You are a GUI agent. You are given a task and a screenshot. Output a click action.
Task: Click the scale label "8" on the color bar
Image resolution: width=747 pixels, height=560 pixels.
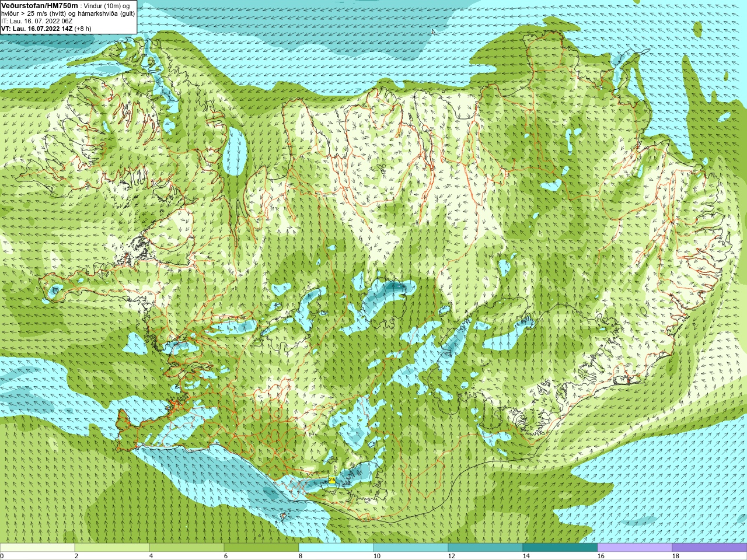301,556
